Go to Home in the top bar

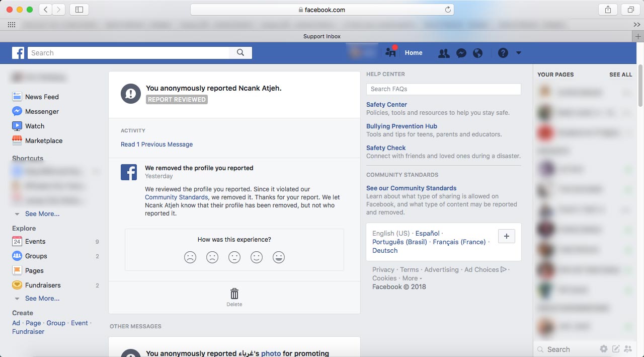pyautogui.click(x=414, y=53)
